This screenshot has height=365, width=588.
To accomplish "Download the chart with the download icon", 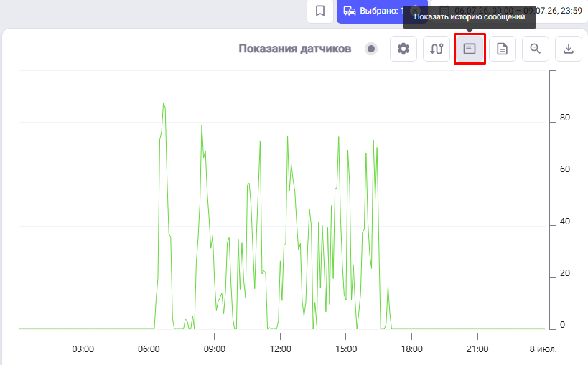I will (x=569, y=49).
